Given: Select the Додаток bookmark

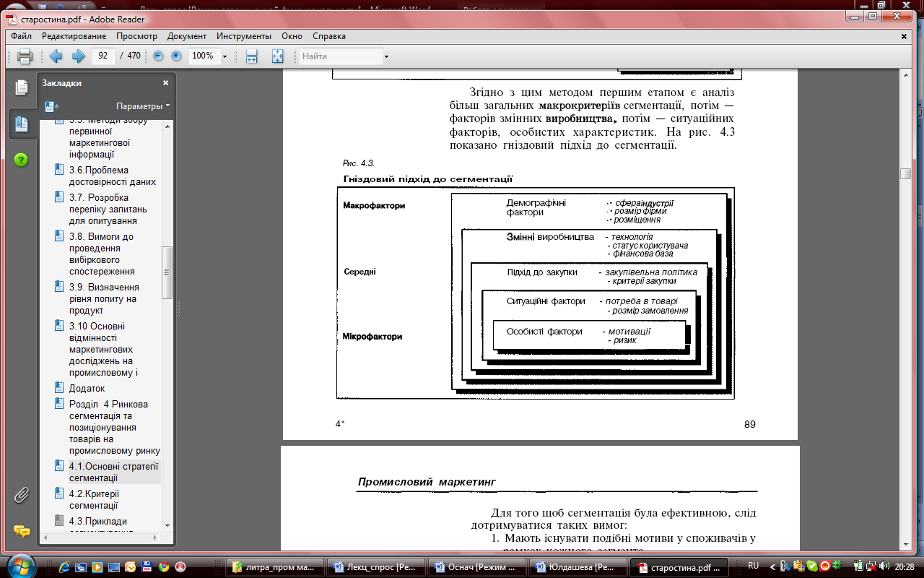Looking at the screenshot, I should pyautogui.click(x=87, y=388).
